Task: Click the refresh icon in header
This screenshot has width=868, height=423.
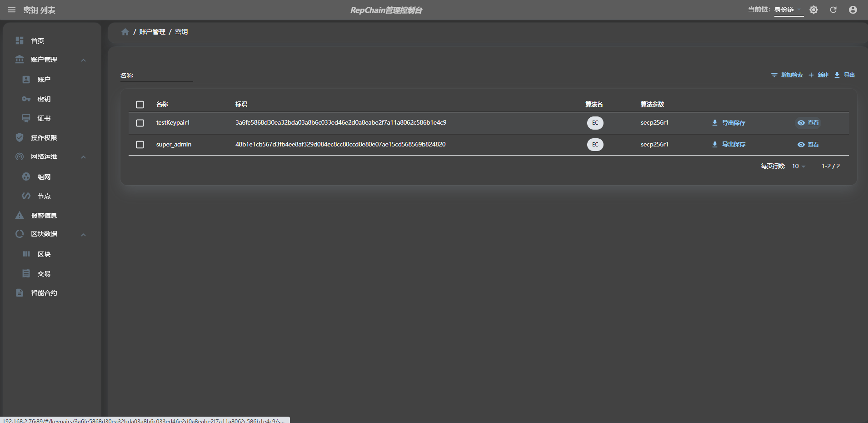Action: 833,10
